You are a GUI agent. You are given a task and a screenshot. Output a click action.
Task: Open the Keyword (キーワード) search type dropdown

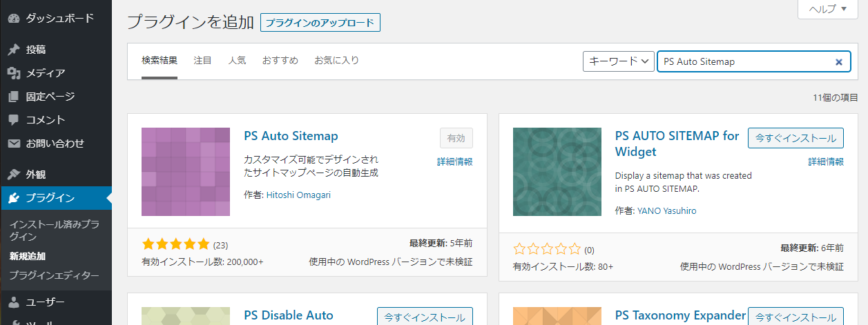[619, 61]
